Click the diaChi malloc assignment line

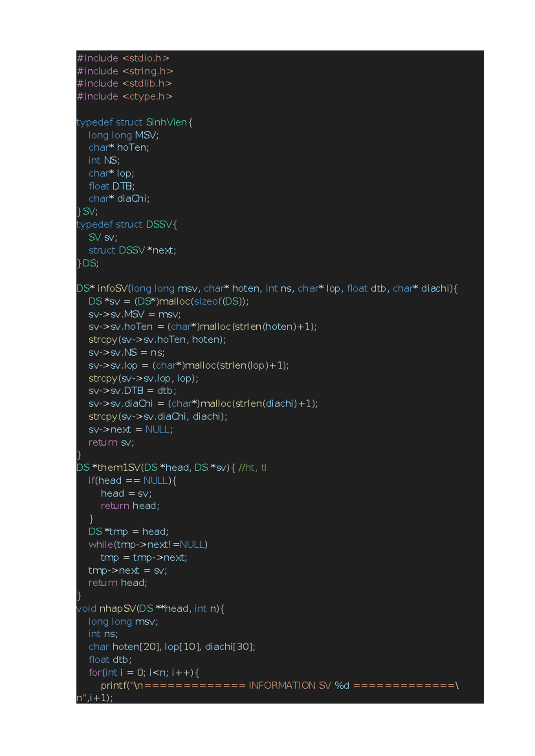pyautogui.click(x=203, y=404)
